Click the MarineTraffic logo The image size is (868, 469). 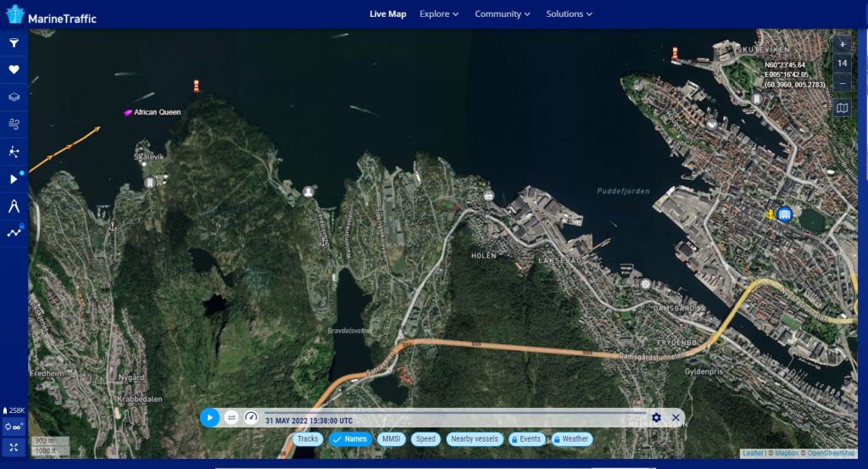[52, 14]
